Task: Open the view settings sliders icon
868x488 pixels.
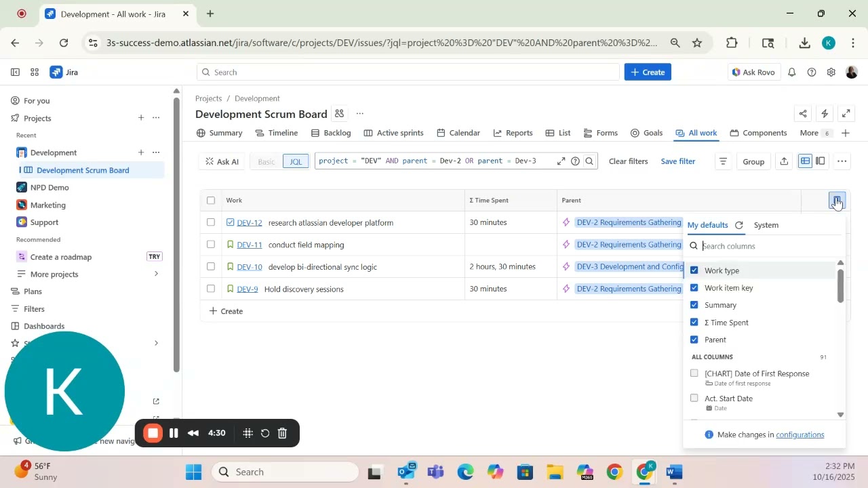Action: [x=723, y=161]
